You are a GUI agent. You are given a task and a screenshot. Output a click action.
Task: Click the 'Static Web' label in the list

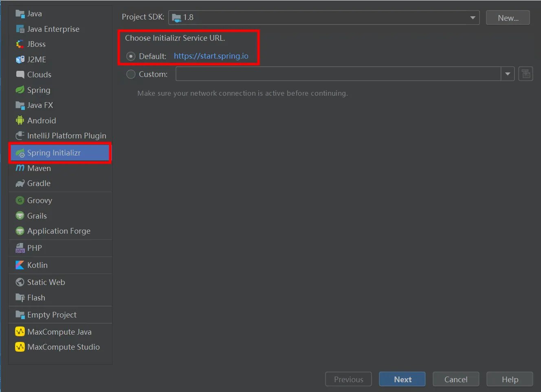[46, 282]
